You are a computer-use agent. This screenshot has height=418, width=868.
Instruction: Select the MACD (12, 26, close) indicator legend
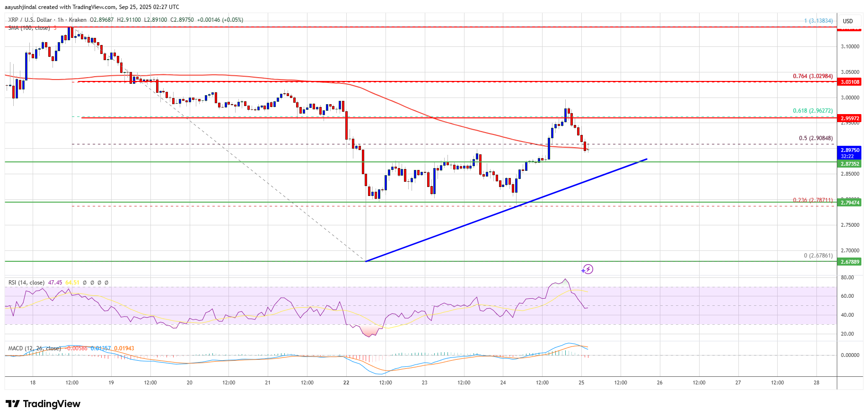point(34,348)
